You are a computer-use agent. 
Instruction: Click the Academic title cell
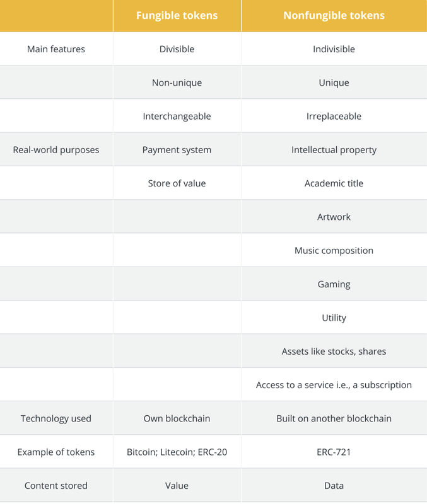click(334, 183)
